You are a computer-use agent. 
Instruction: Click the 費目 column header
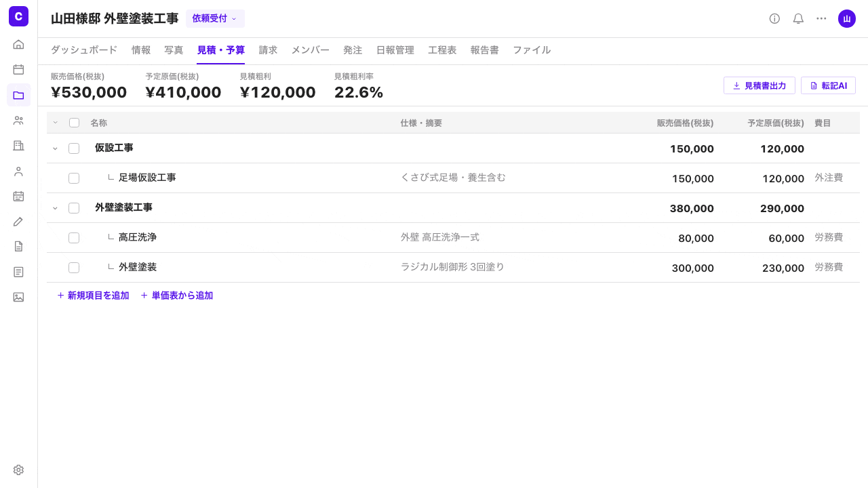tap(823, 123)
